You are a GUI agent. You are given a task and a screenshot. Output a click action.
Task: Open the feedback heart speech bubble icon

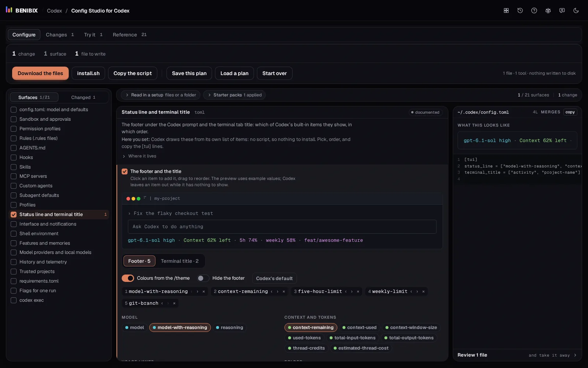click(562, 11)
